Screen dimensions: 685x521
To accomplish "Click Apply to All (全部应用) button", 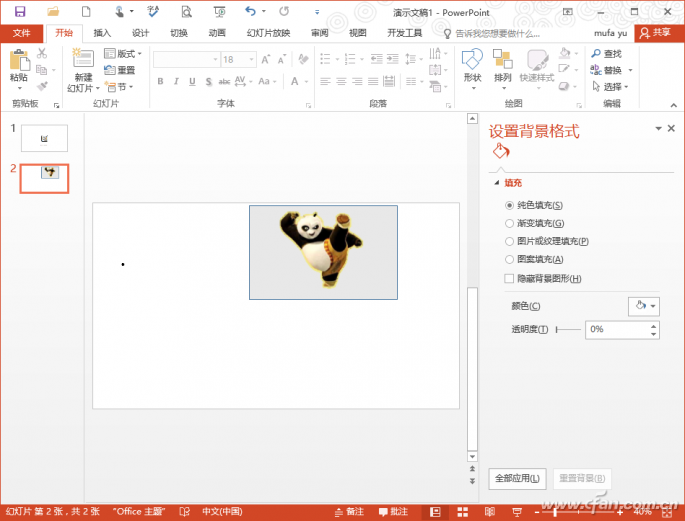I will click(517, 478).
